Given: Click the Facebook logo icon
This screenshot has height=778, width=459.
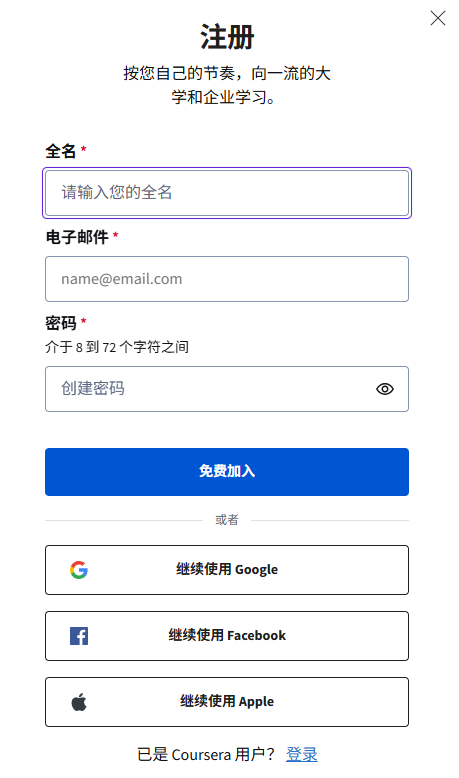Looking at the screenshot, I should click(79, 636).
